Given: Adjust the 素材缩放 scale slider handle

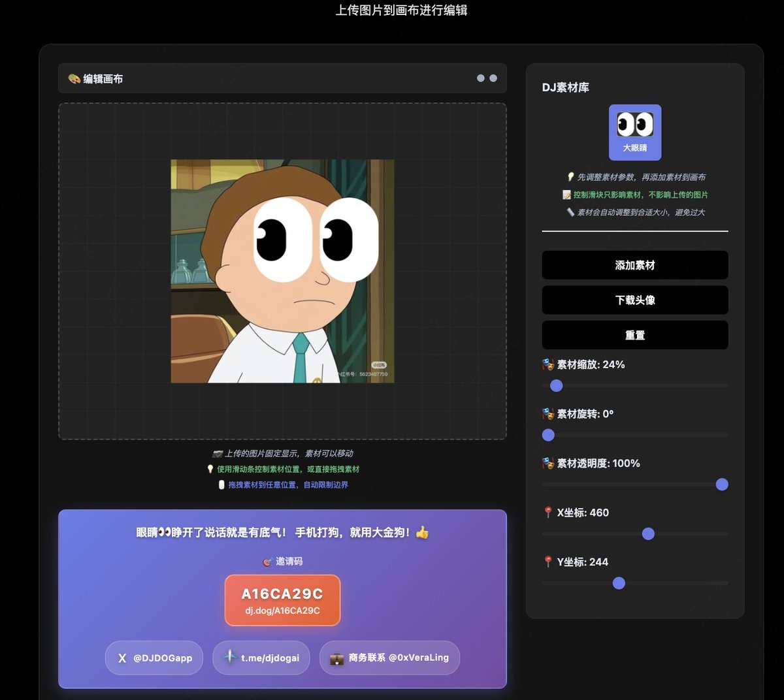Looking at the screenshot, I should tap(557, 386).
